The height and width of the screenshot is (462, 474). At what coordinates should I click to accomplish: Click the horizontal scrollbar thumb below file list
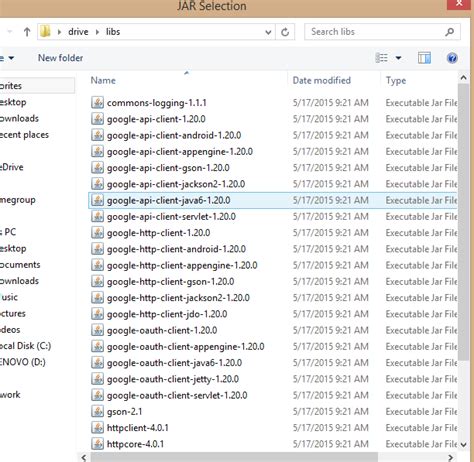(x=234, y=457)
